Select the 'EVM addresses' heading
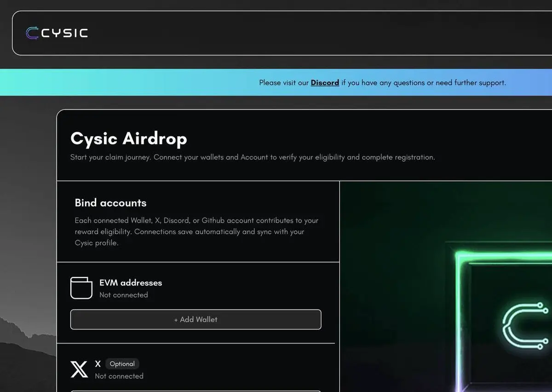Image resolution: width=552 pixels, height=392 pixels. (131, 282)
